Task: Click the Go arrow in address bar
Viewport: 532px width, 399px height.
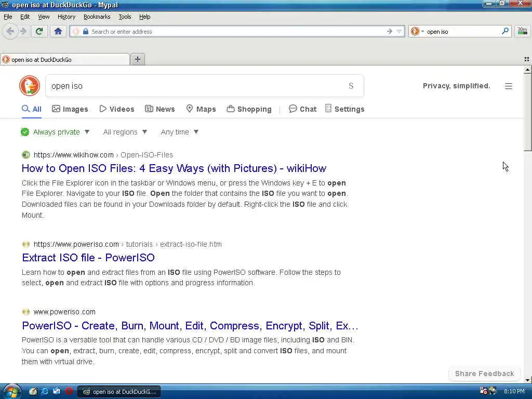Action: pyautogui.click(x=390, y=31)
